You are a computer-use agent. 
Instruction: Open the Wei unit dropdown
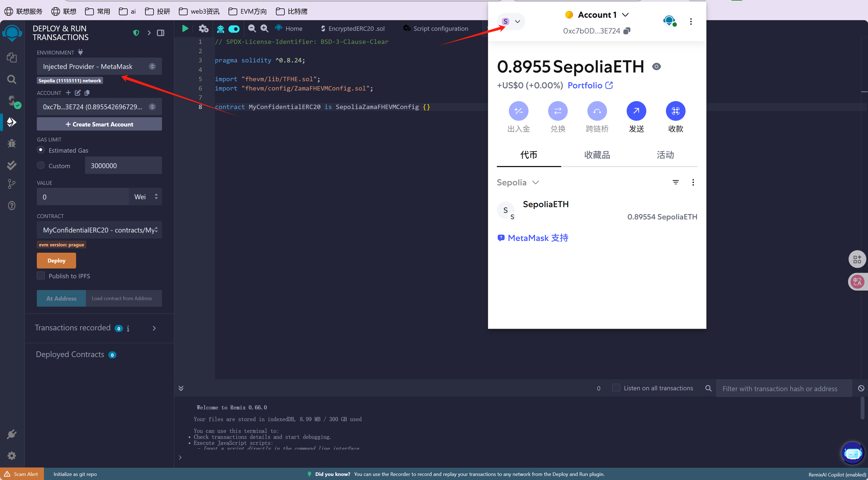point(145,197)
